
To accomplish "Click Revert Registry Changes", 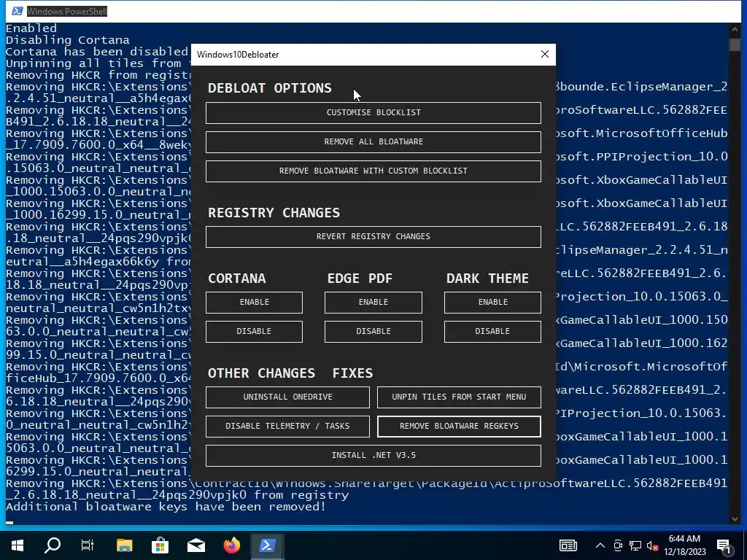I will tap(373, 237).
